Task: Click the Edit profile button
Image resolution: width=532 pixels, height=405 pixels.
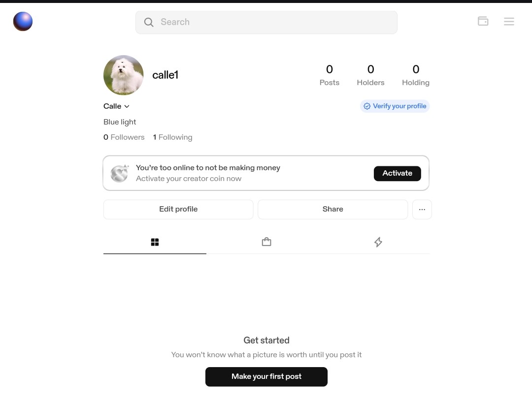Action: point(178,209)
